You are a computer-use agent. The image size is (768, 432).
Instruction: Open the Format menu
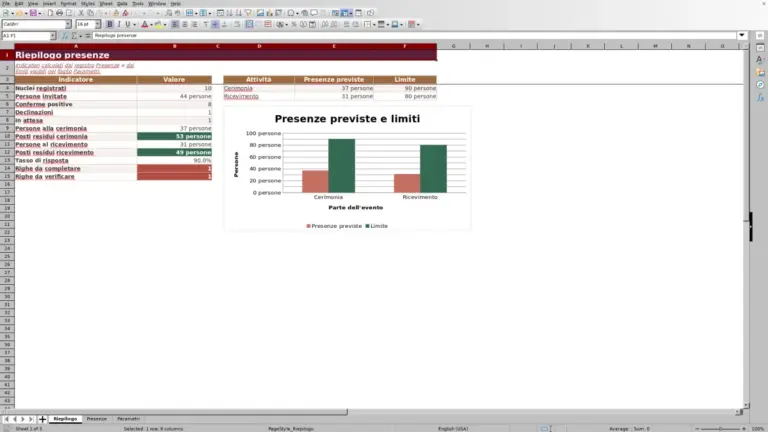click(68, 3)
